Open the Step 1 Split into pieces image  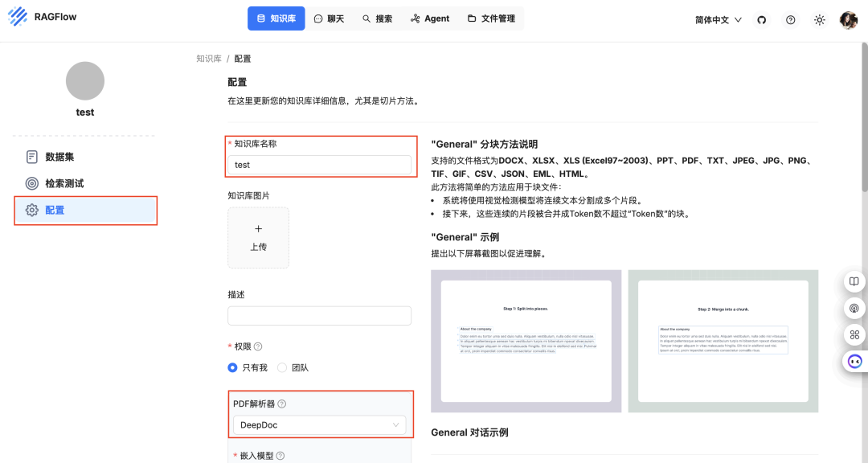[x=526, y=341]
